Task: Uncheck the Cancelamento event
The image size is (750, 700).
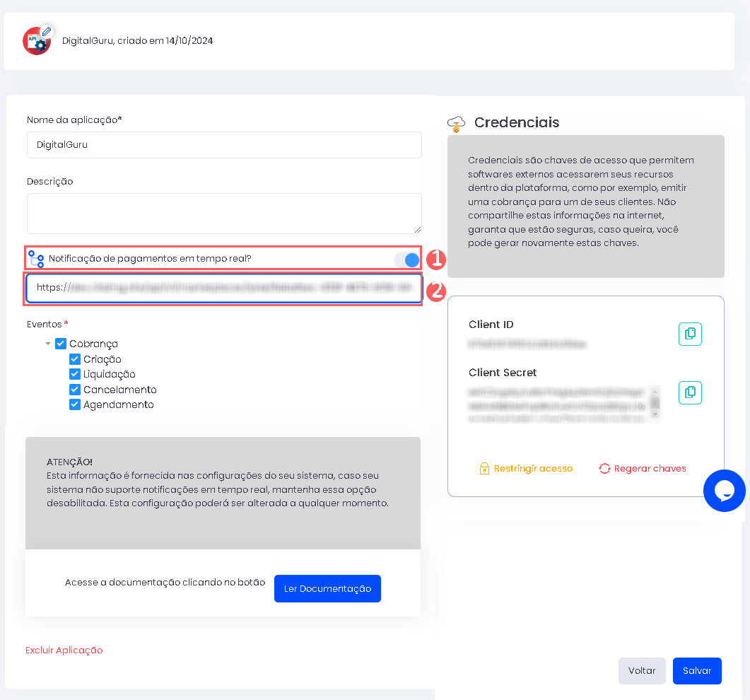Action: [x=74, y=389]
